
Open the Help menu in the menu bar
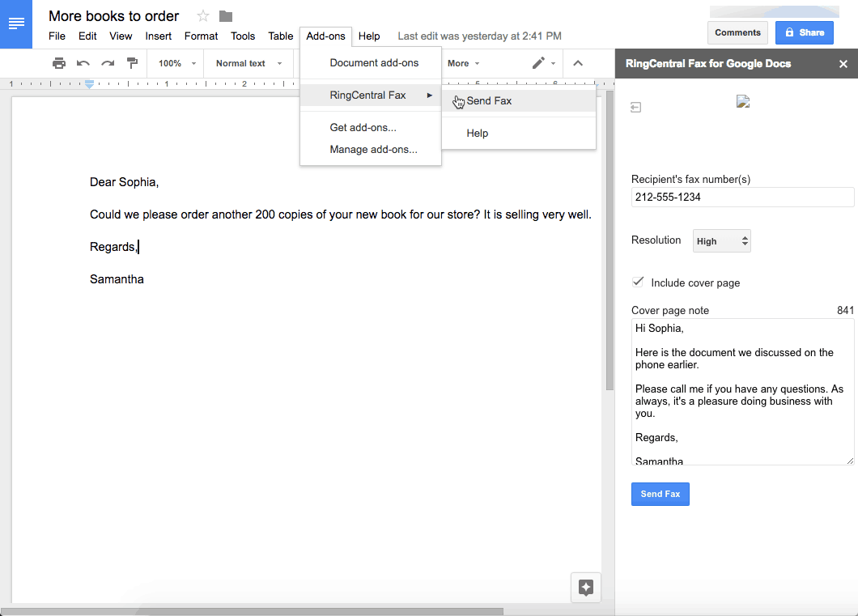click(369, 36)
